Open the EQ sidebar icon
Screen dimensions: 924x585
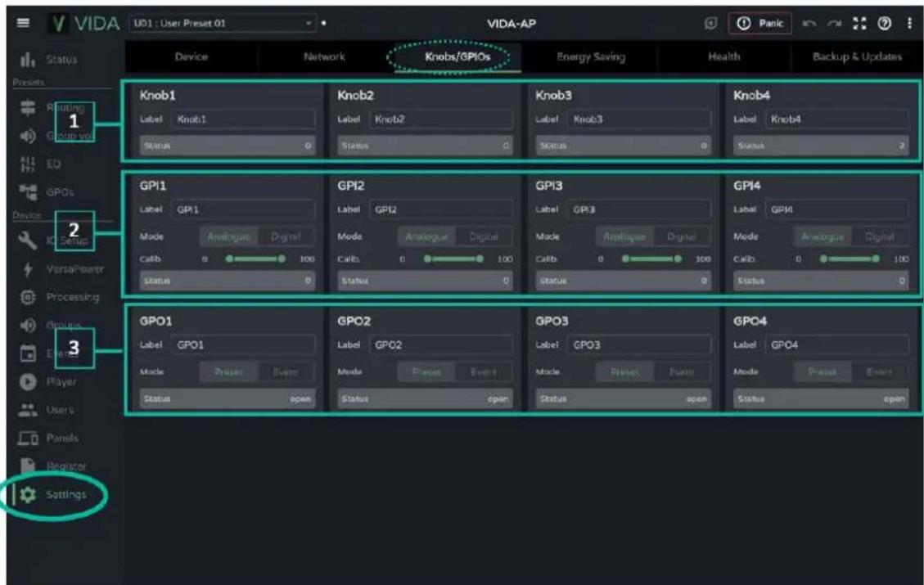tap(27, 164)
